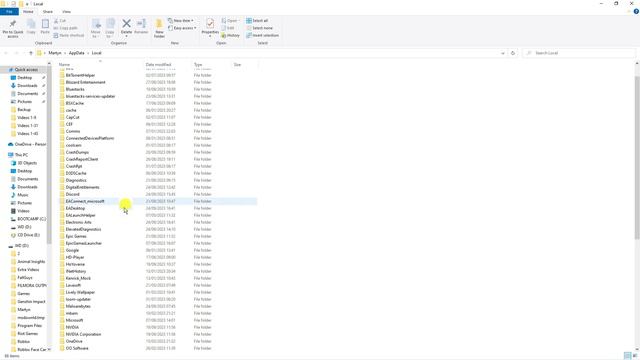Click Select none in ribbon
This screenshot has width=640, height=360.
(259, 28)
